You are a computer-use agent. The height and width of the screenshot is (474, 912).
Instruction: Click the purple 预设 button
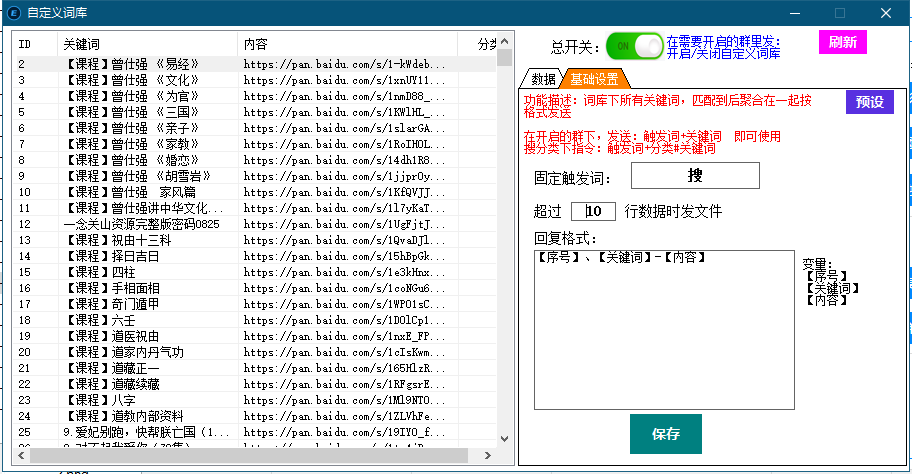point(870,102)
